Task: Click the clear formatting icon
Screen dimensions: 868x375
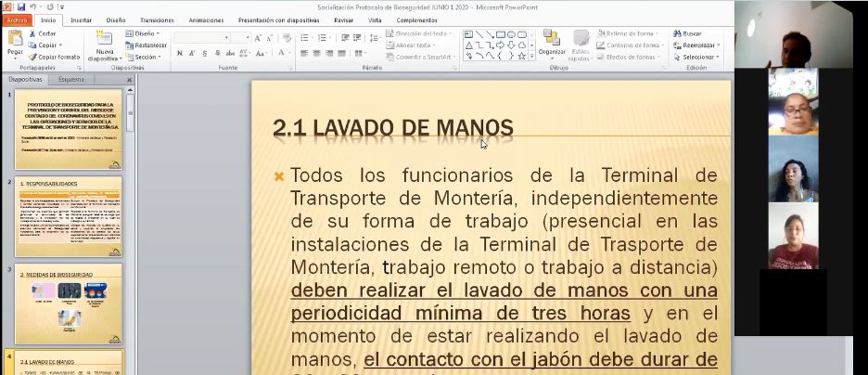Action: 287,38
